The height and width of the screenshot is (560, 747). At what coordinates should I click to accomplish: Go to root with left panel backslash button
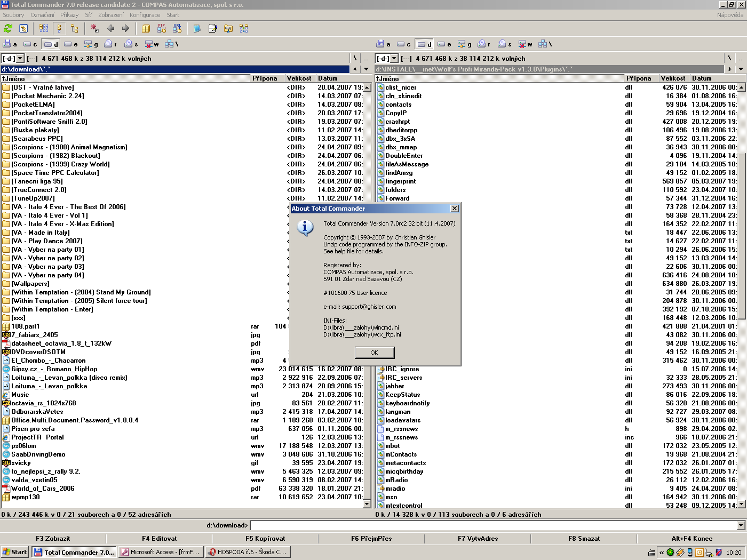coord(355,58)
